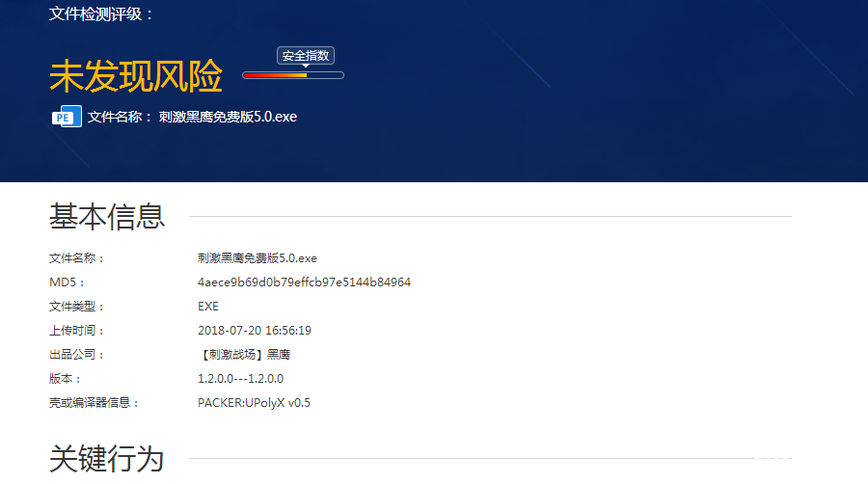Click the 未发现风险 rating heading

pyautogui.click(x=136, y=76)
